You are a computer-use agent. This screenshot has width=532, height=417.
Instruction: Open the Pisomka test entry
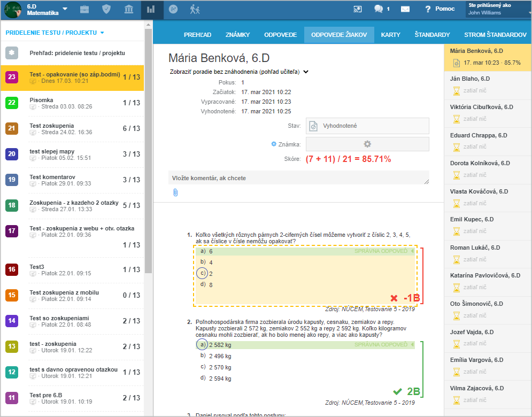(x=72, y=103)
